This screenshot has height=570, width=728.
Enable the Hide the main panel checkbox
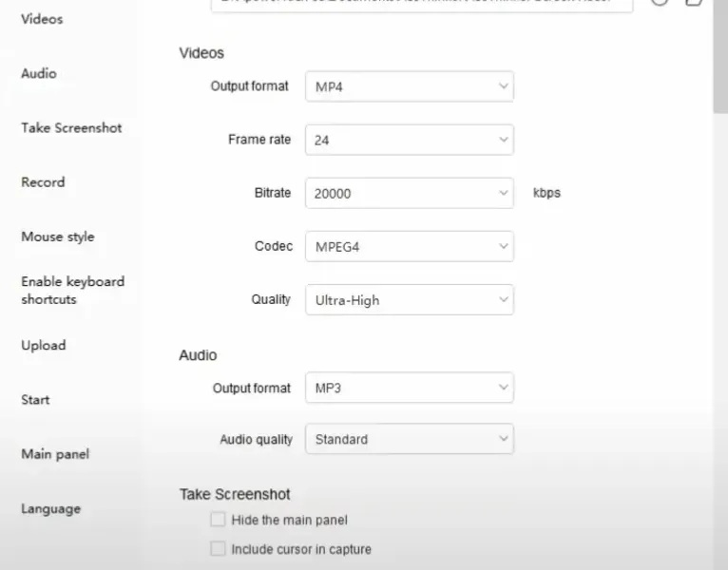tap(219, 520)
